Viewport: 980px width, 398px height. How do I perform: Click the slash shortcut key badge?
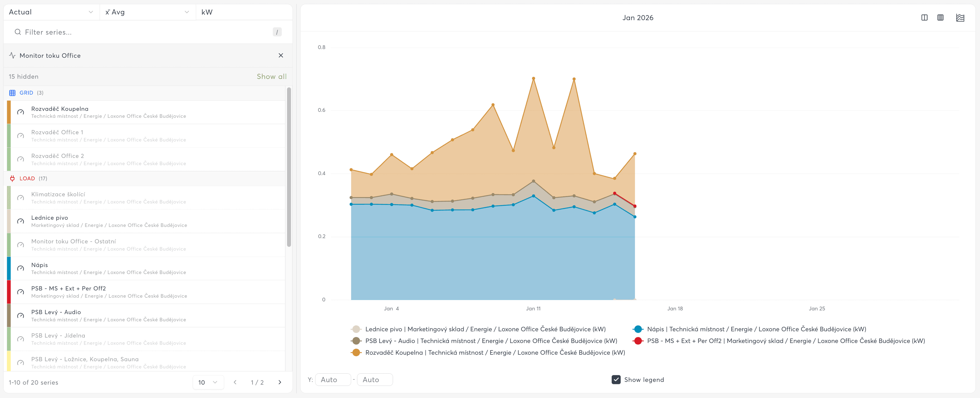coord(277,32)
